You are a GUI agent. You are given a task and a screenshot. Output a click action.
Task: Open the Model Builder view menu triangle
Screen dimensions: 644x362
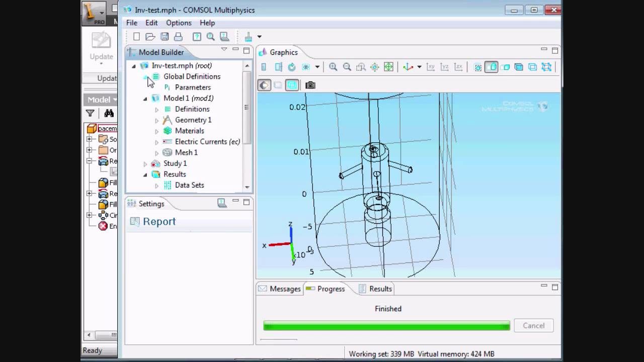[x=224, y=49]
